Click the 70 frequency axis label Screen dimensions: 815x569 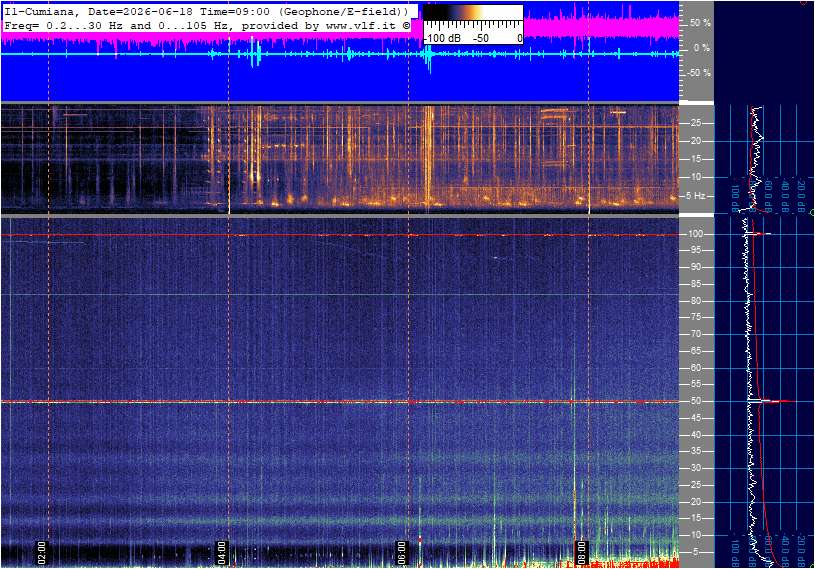[x=695, y=334]
